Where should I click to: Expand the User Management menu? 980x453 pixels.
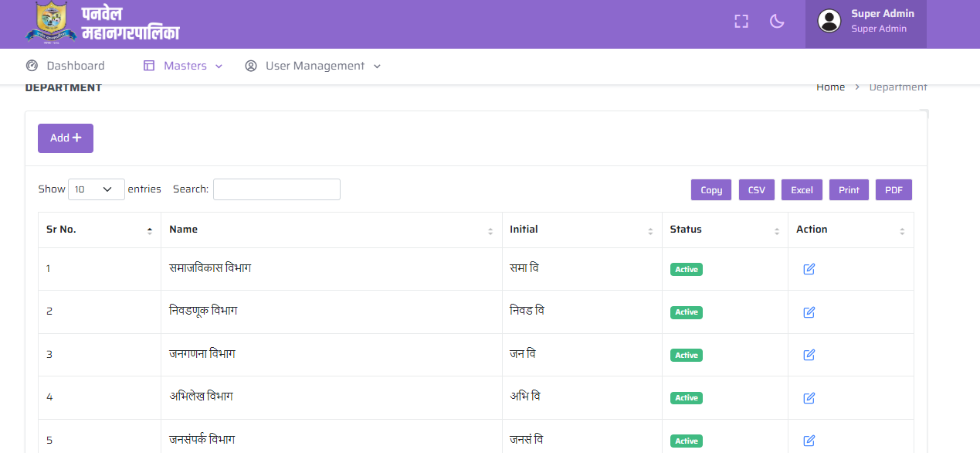coord(314,66)
